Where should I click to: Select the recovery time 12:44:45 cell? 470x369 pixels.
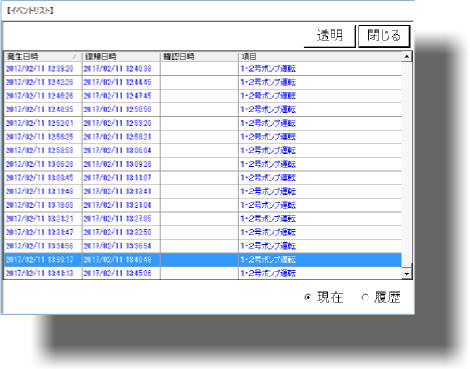(x=121, y=82)
